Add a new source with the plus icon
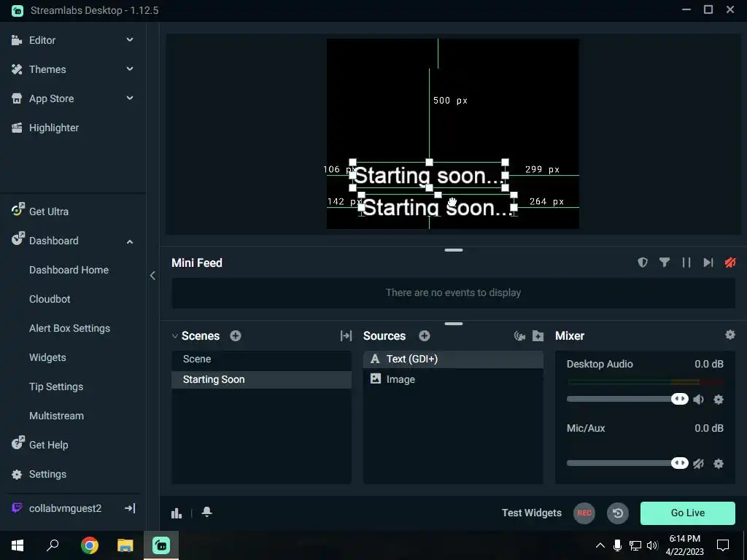This screenshot has height=560, width=747. tap(425, 335)
